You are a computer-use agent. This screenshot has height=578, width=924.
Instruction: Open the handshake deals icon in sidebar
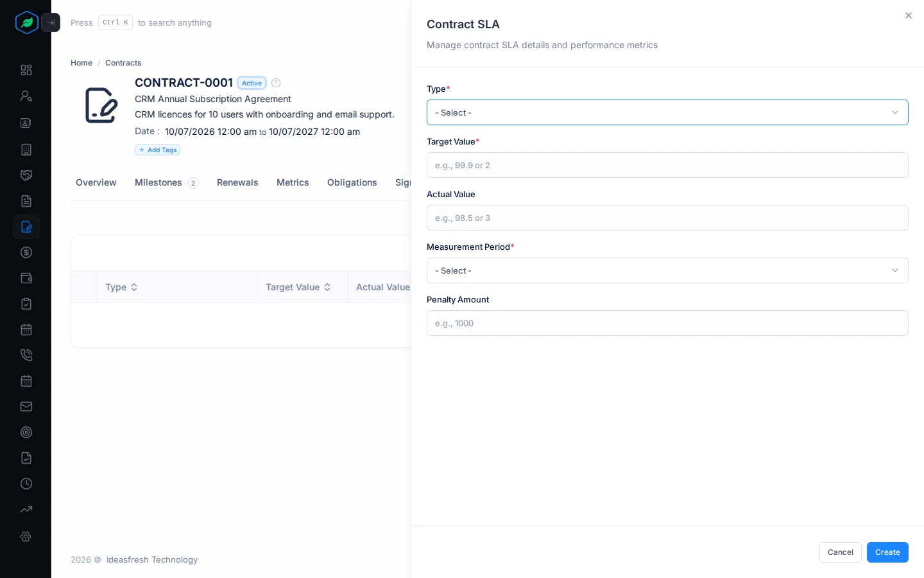26,175
